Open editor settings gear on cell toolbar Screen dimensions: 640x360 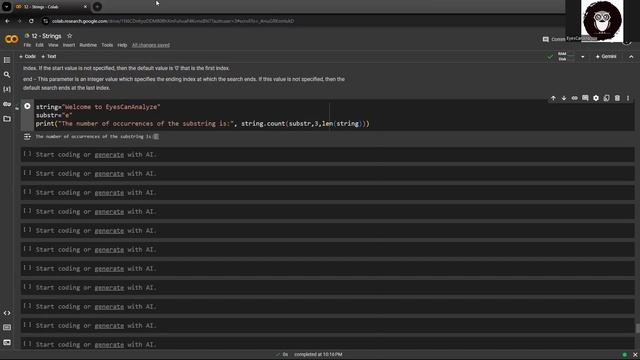(x=596, y=98)
